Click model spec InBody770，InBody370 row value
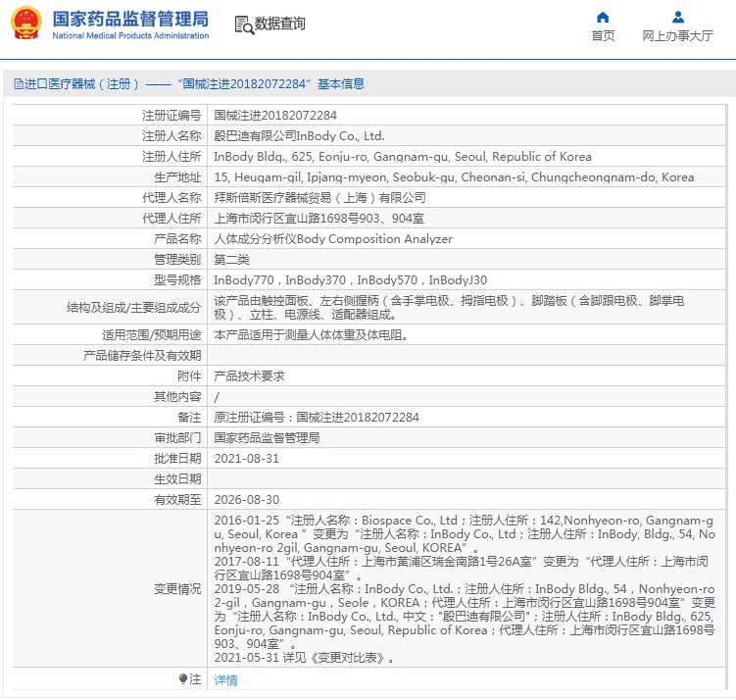 click(350, 280)
